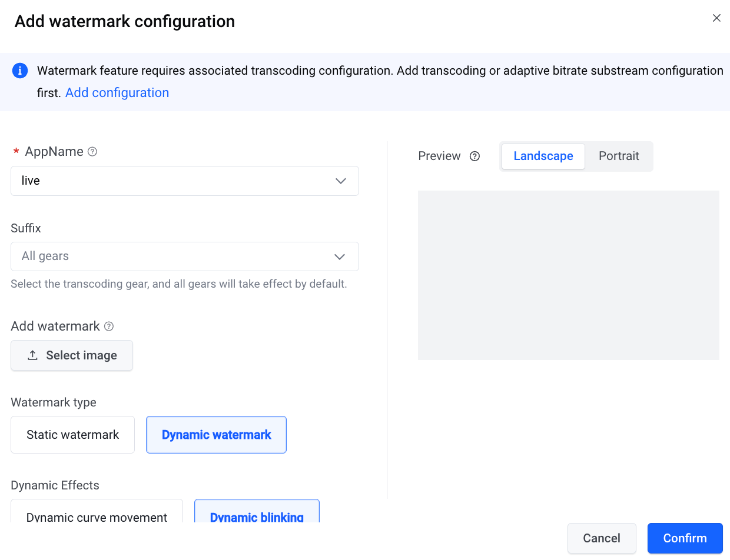
Task: Click the gray preview area
Action: (x=569, y=275)
